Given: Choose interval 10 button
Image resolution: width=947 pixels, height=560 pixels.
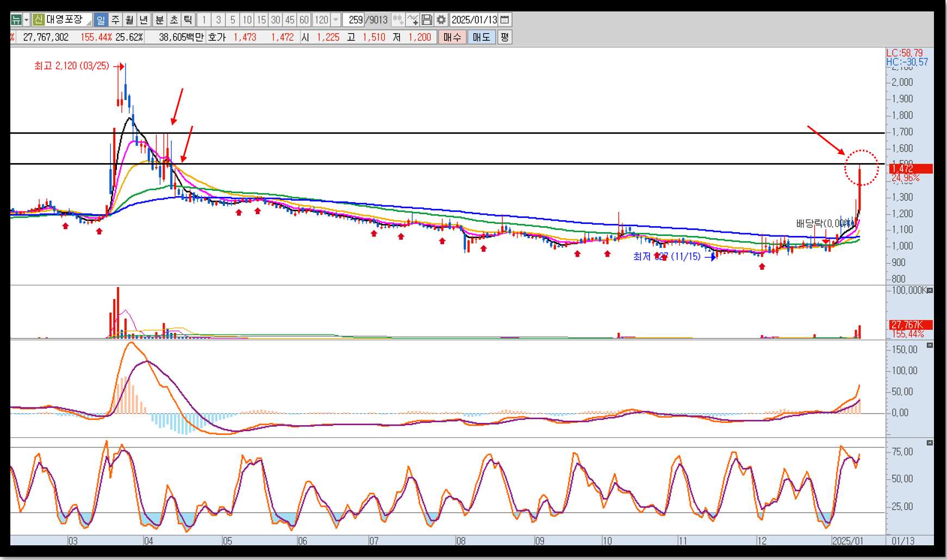Looking at the screenshot, I should pos(247,20).
